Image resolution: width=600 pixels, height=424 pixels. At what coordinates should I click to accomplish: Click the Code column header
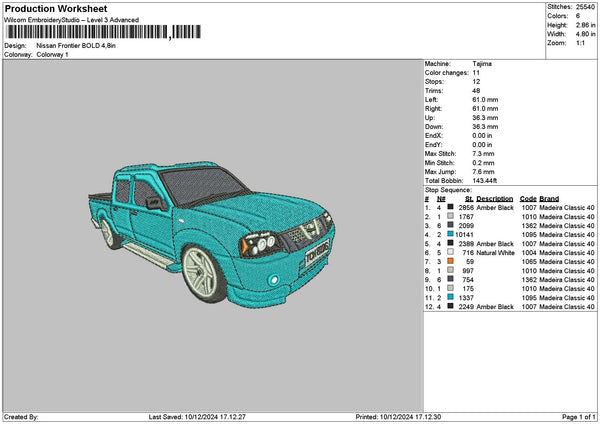(528, 198)
